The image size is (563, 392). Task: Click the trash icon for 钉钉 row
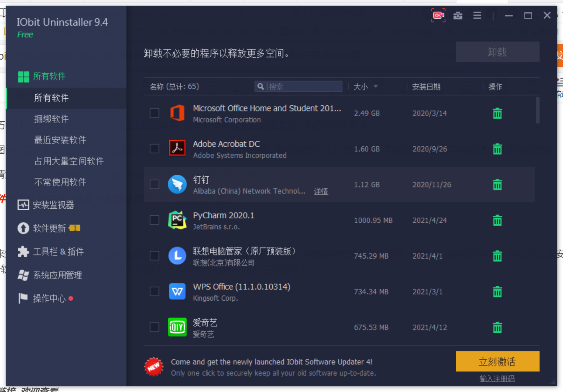[x=497, y=184]
